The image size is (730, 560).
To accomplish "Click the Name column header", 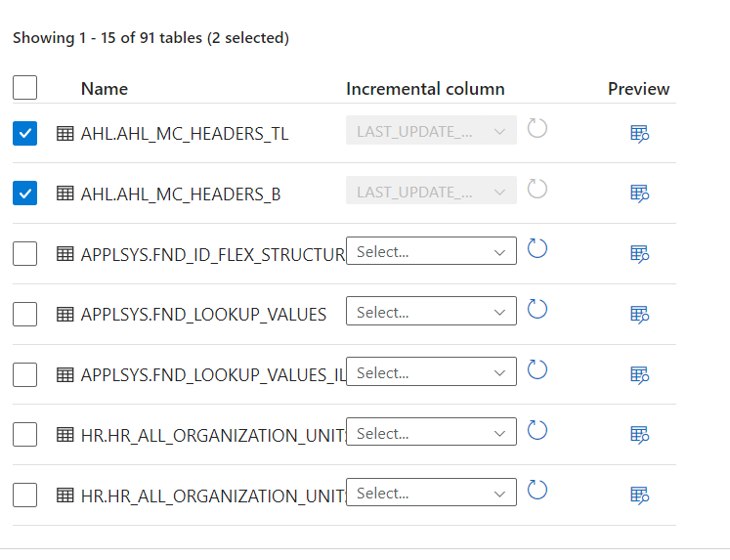I will click(x=105, y=89).
